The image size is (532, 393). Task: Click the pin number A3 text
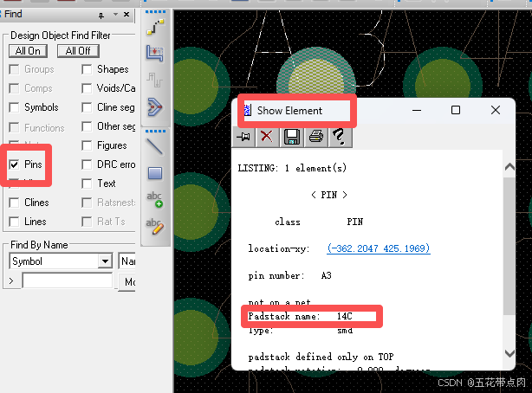point(289,275)
